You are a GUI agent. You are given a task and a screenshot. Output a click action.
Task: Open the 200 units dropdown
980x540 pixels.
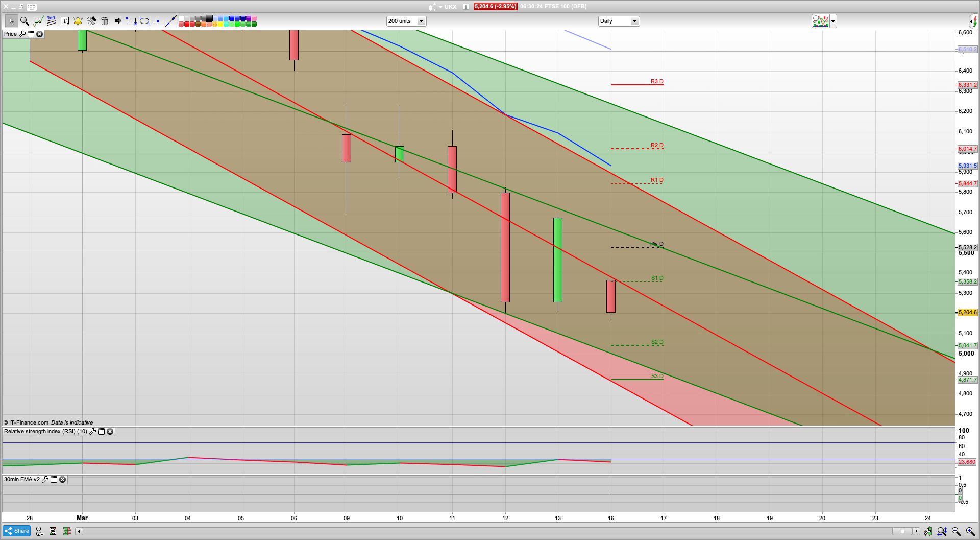[421, 21]
